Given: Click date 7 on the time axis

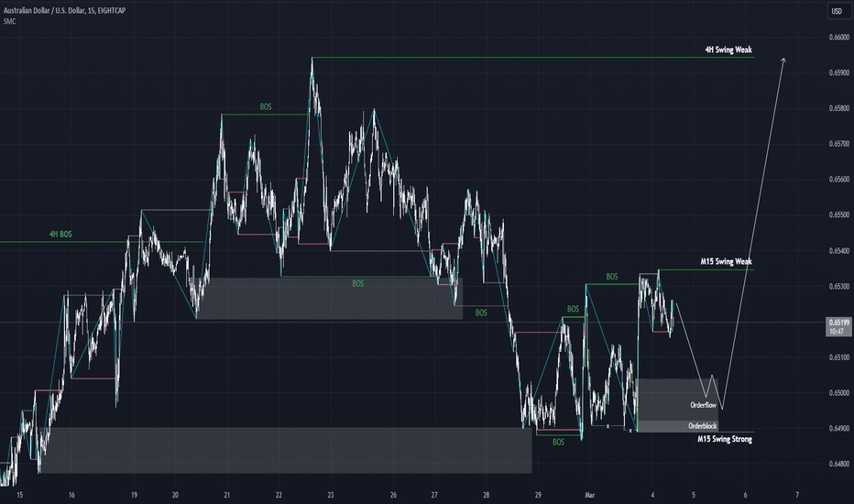Looking at the screenshot, I should click(797, 495).
